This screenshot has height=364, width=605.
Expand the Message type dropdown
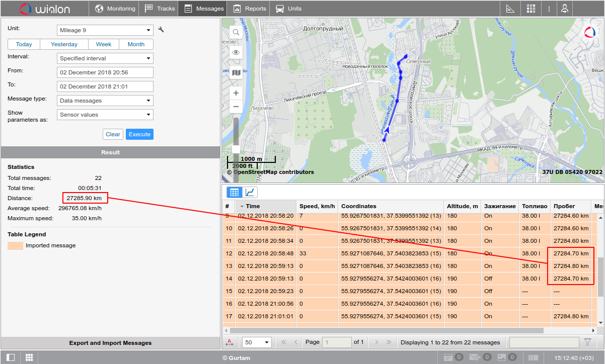click(x=105, y=101)
